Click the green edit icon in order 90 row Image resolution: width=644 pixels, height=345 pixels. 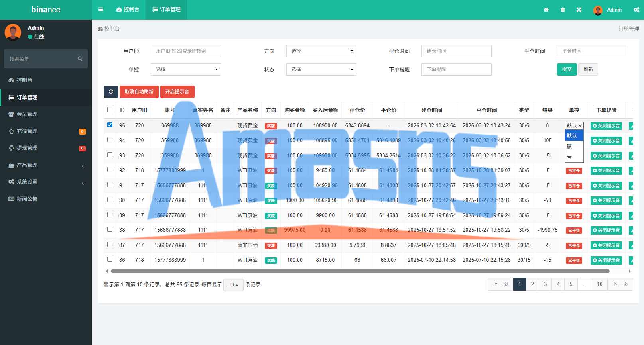(631, 200)
